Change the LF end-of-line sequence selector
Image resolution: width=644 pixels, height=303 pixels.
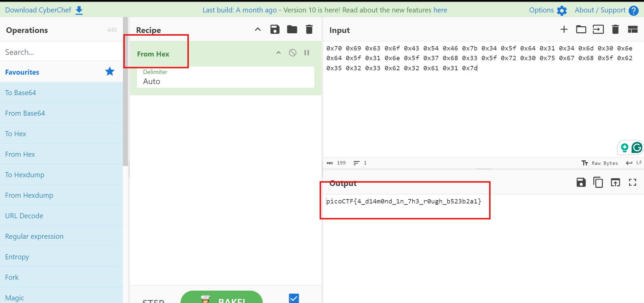(x=634, y=163)
